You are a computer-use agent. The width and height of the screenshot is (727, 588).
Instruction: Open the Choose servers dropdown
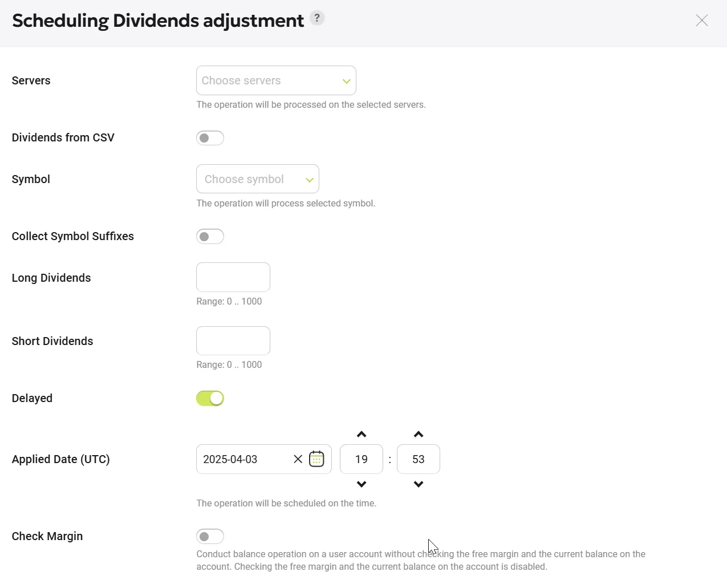[x=276, y=80]
